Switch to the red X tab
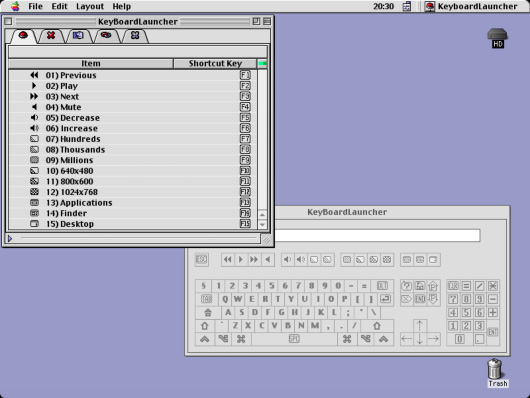 tap(51, 36)
